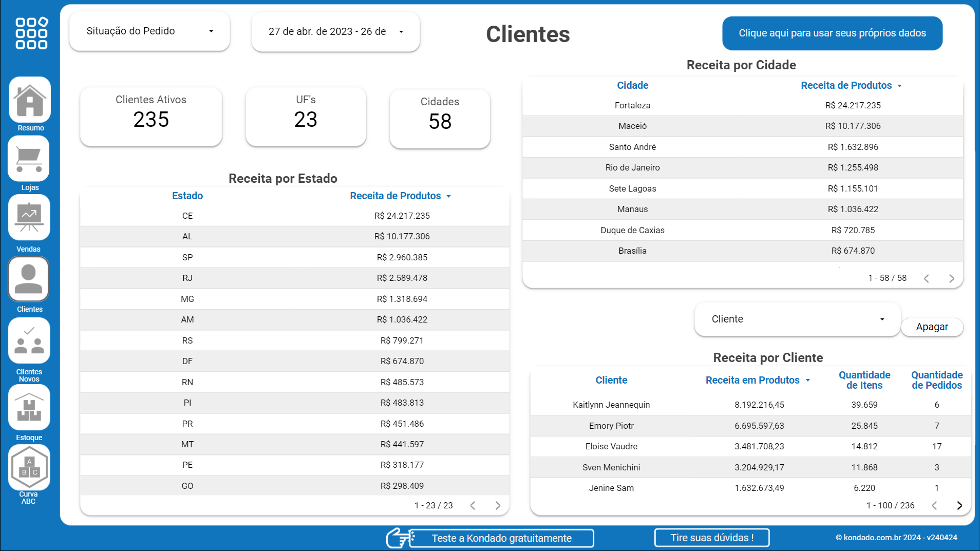Open the Cliente filter dropdown
This screenshot has height=551, width=980.
(797, 319)
